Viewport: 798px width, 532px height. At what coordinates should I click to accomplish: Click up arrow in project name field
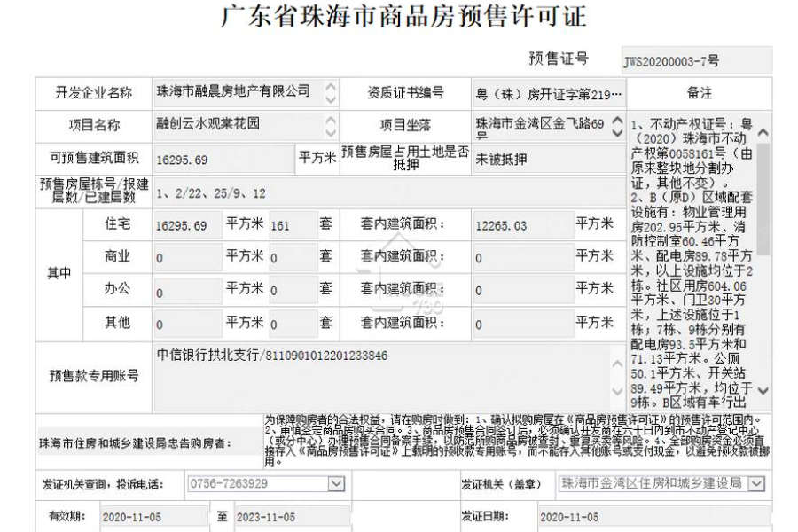click(331, 121)
